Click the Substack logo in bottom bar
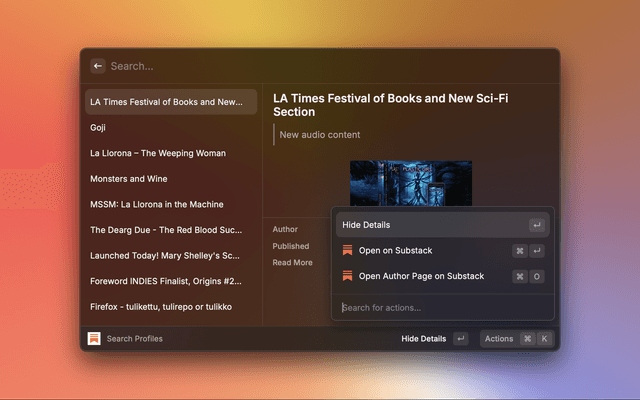The height and width of the screenshot is (400, 640). (94, 339)
